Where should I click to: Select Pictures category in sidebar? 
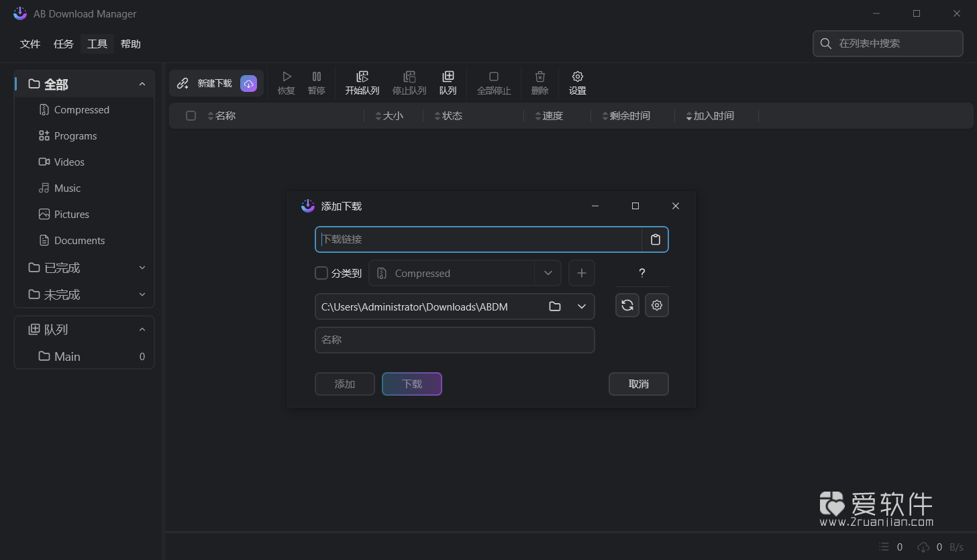85,215
